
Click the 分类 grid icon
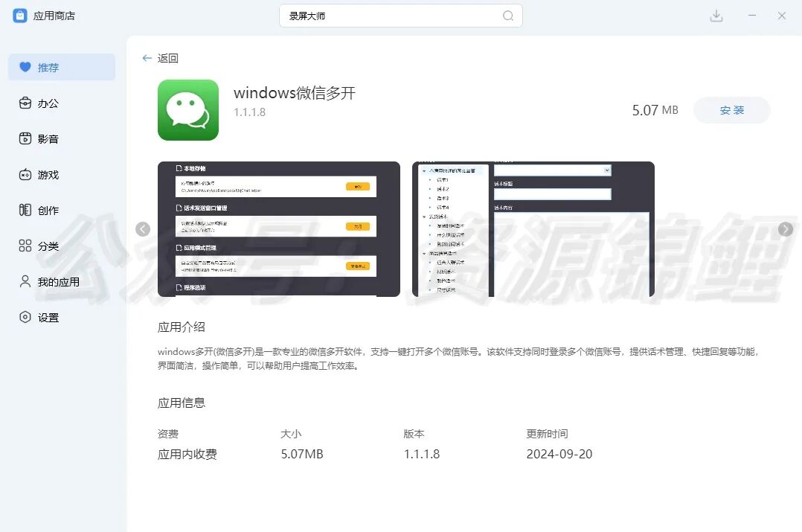coord(25,246)
